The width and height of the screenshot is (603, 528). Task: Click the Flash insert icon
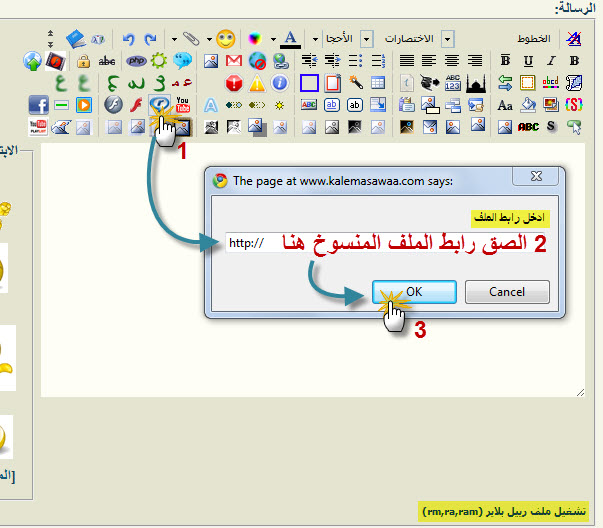pyautogui.click(x=113, y=105)
